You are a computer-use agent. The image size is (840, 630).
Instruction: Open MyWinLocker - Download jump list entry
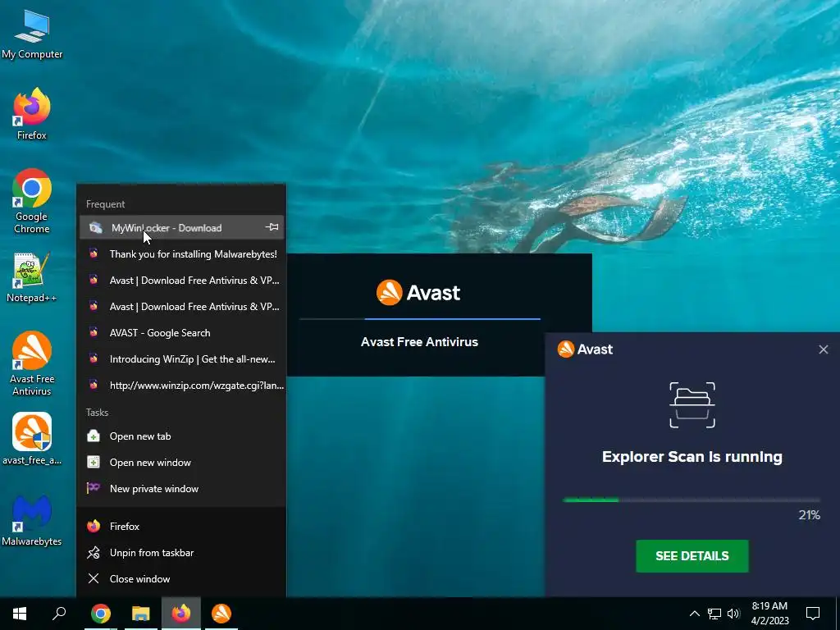tap(181, 228)
